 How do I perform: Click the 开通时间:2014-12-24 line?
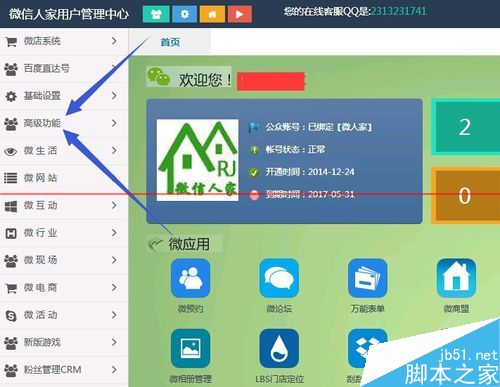[310, 172]
